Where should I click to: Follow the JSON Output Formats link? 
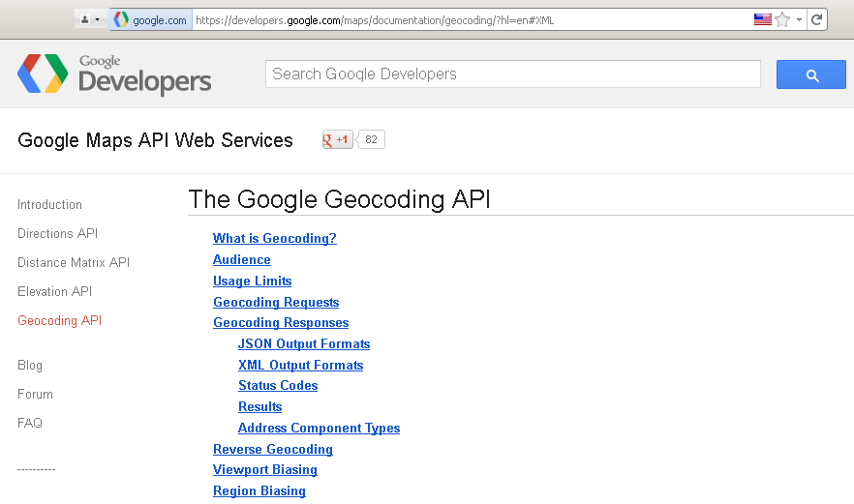coord(304,344)
